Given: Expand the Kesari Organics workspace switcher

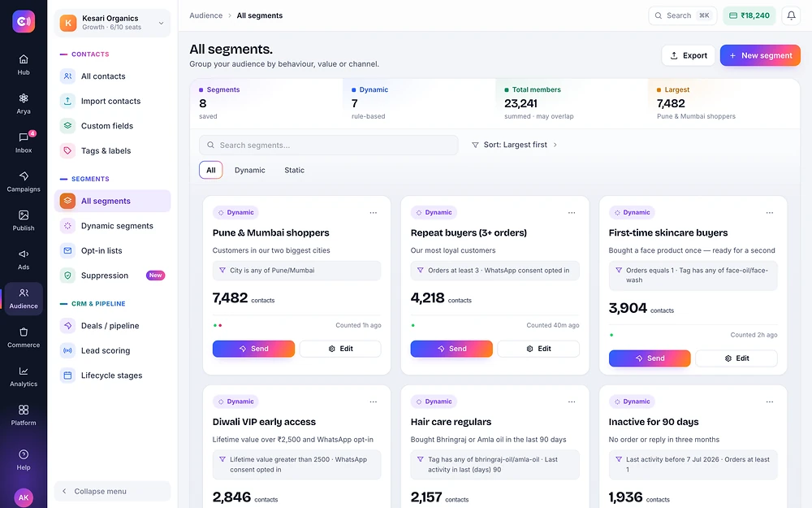Looking at the screenshot, I should pos(112,23).
